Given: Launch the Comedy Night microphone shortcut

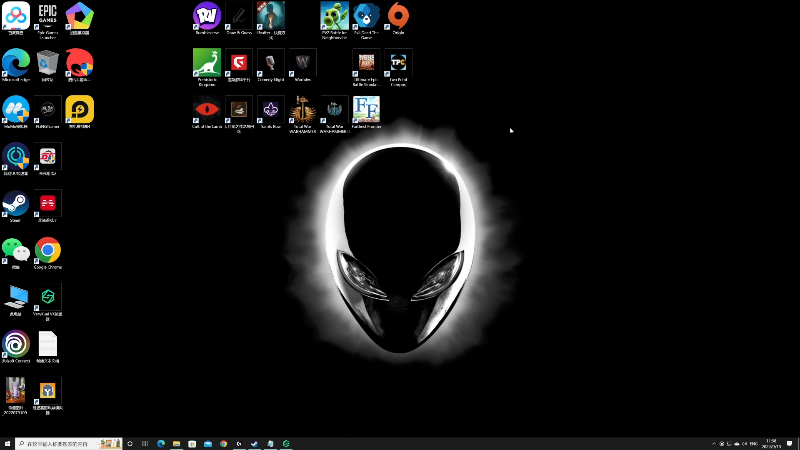Looking at the screenshot, I should click(x=271, y=64).
